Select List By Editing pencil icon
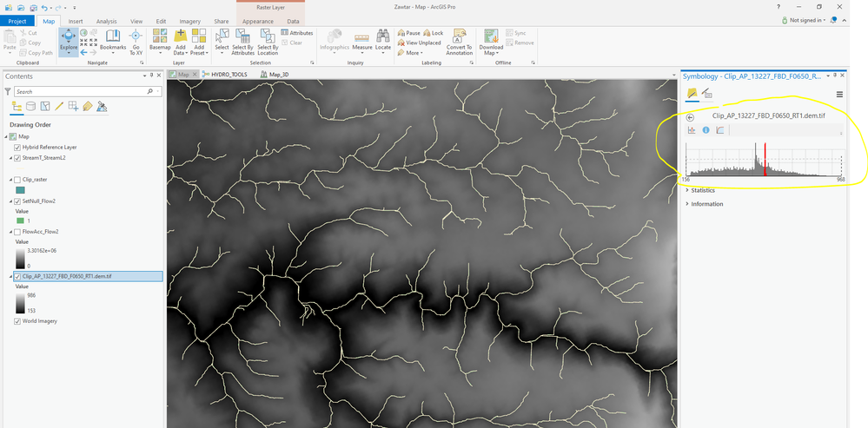This screenshot has height=428, width=868. 59,106
